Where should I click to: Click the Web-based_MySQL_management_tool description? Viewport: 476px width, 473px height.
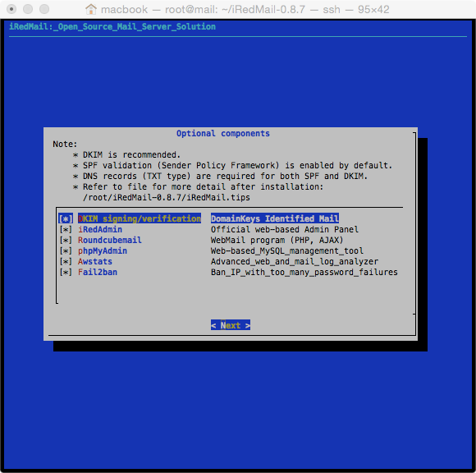(287, 250)
